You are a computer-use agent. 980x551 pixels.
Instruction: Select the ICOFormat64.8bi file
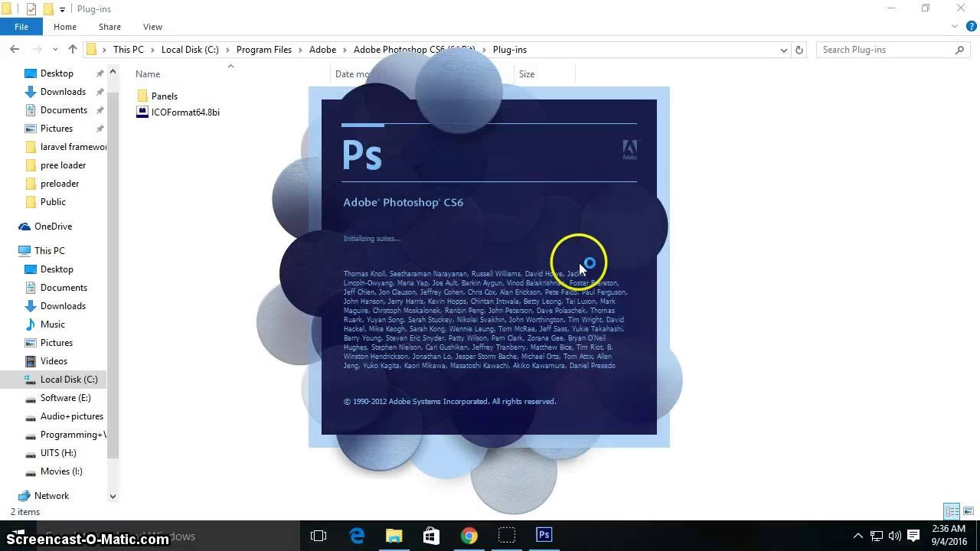tap(178, 112)
